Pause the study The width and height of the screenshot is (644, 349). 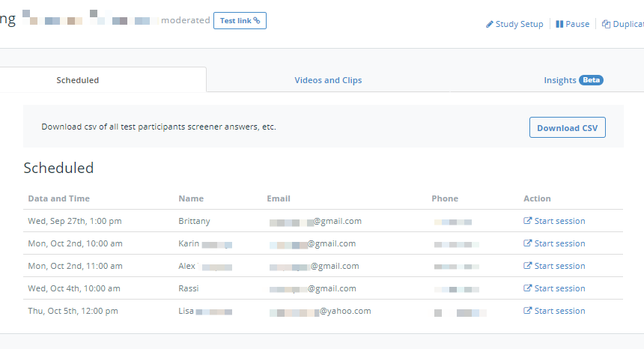click(573, 24)
